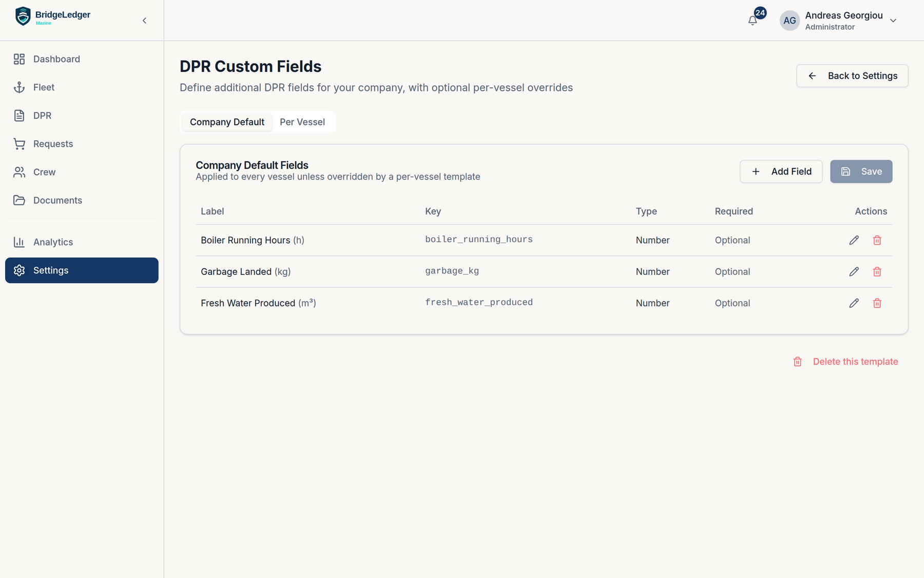Collapse the sidebar with the chevron
This screenshot has width=924, height=578.
point(145,21)
